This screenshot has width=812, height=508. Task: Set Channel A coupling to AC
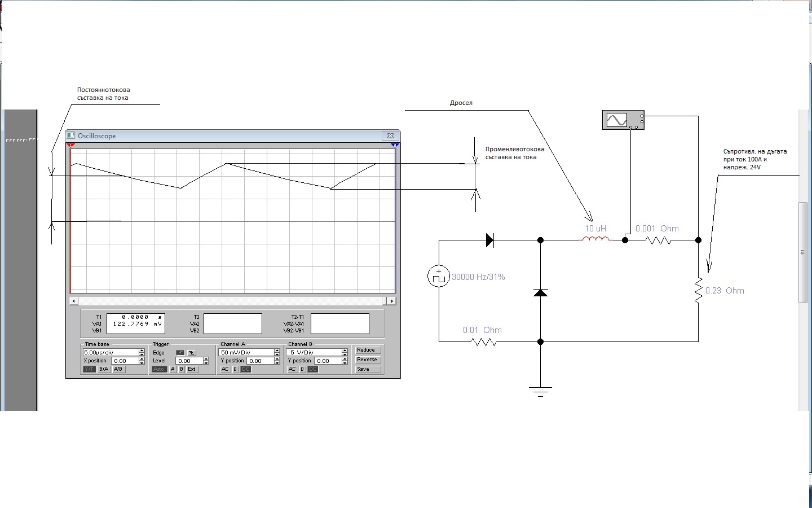click(x=225, y=369)
